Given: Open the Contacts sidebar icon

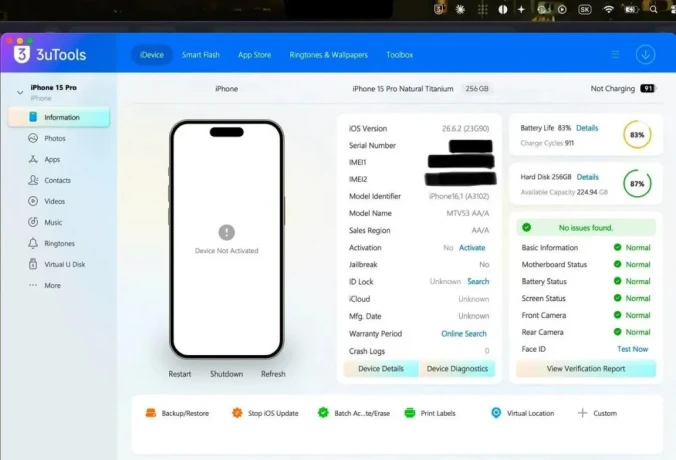Looking at the screenshot, I should pos(33,180).
